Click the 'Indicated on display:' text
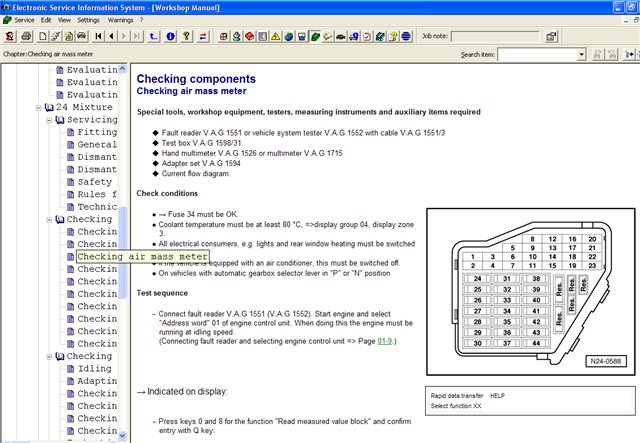This screenshot has width=640, height=443. point(187,391)
